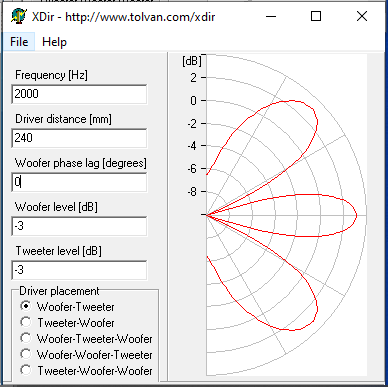Click the Tweeter level [dB] field
Screen dimensions: 388x387
[x=79, y=270]
